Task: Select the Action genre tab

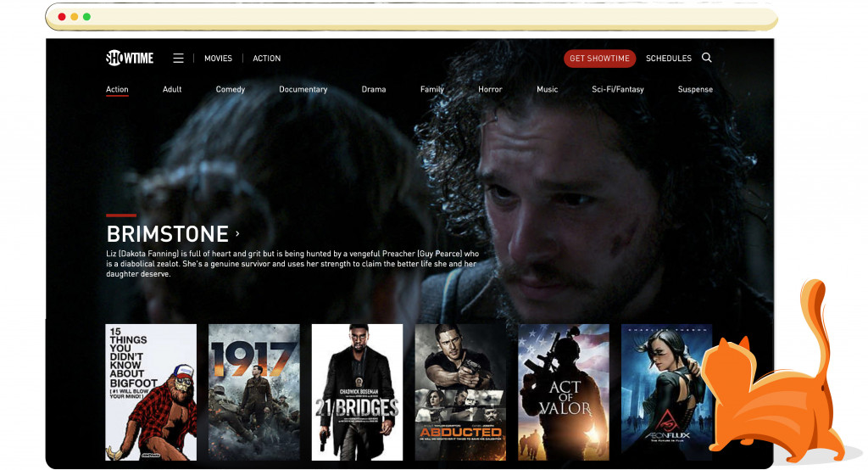Action: (x=117, y=89)
